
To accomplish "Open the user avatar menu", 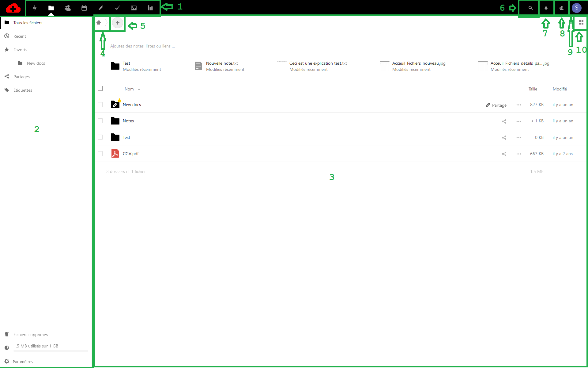I will pyautogui.click(x=577, y=8).
